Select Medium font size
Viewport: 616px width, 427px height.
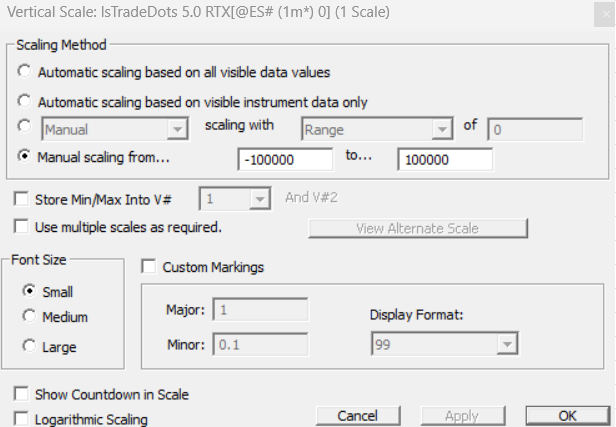pos(28,317)
